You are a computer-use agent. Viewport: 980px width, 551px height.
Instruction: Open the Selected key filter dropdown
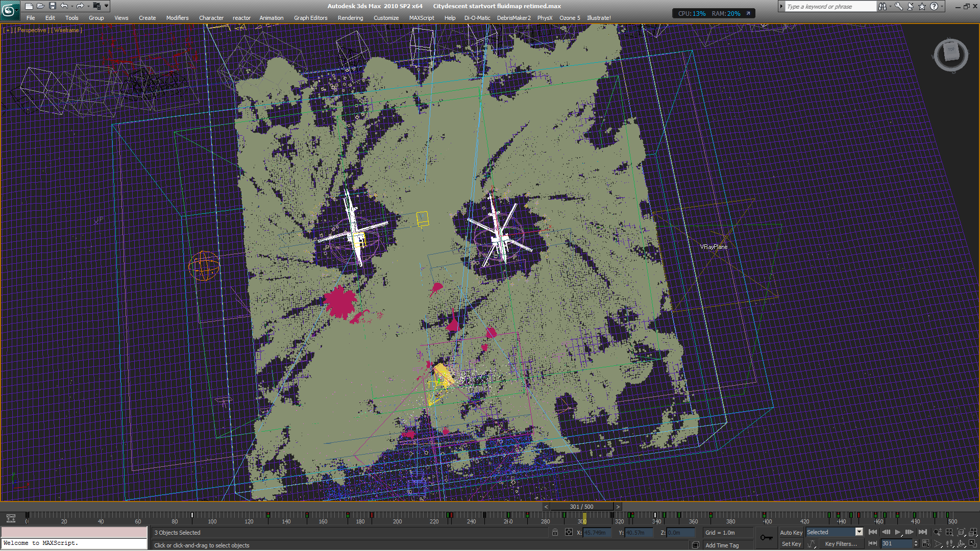(x=859, y=532)
